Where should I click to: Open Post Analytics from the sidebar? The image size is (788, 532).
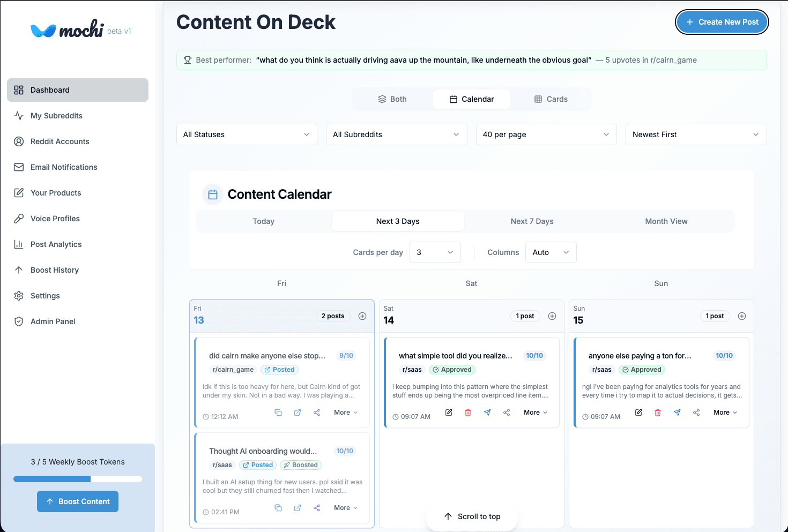click(x=55, y=244)
